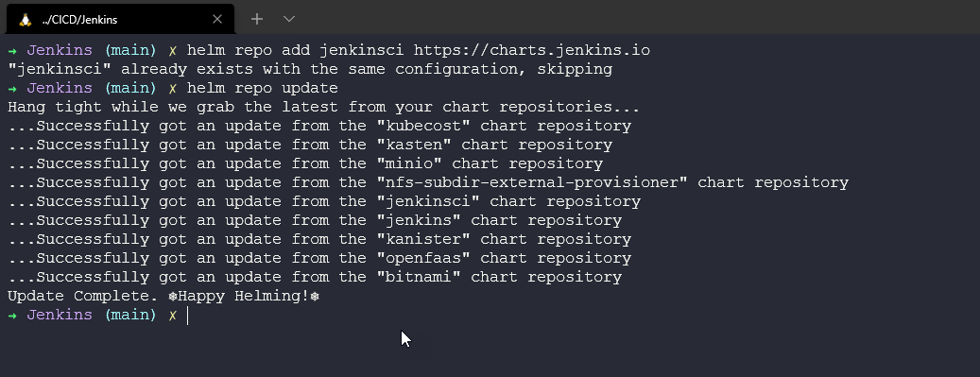The width and height of the screenshot is (980, 377).
Task: Click the "nfs-subdir-external-provisioner" repository name
Action: pos(532,183)
